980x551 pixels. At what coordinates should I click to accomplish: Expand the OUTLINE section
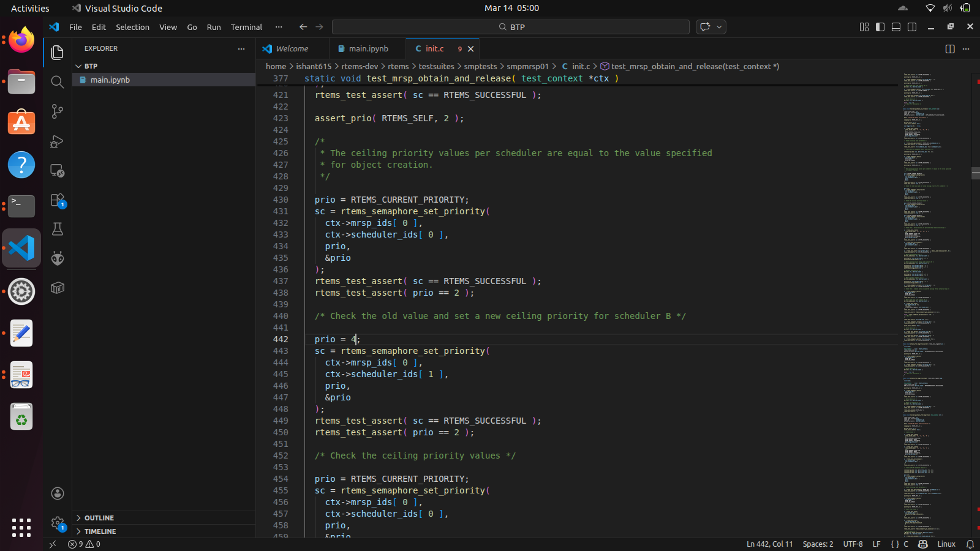click(99, 518)
